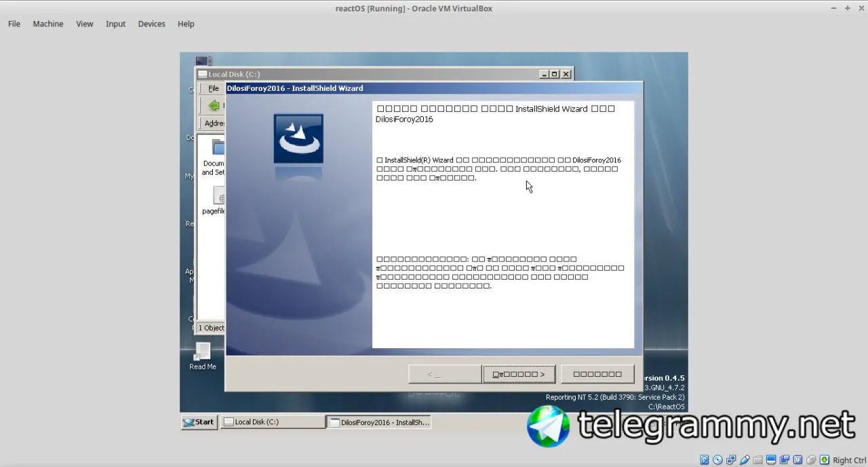Click the USB devices status icon
The height and width of the screenshot is (467, 868).
click(x=745, y=460)
